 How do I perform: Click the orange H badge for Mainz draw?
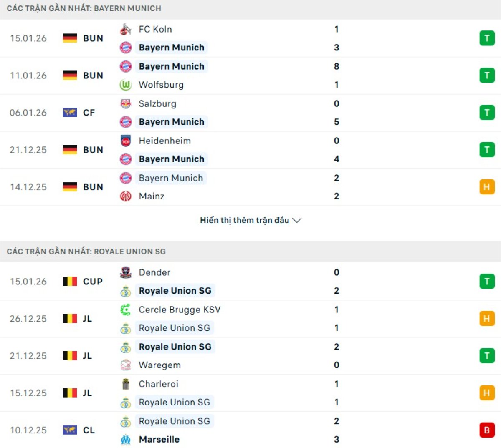[487, 187]
